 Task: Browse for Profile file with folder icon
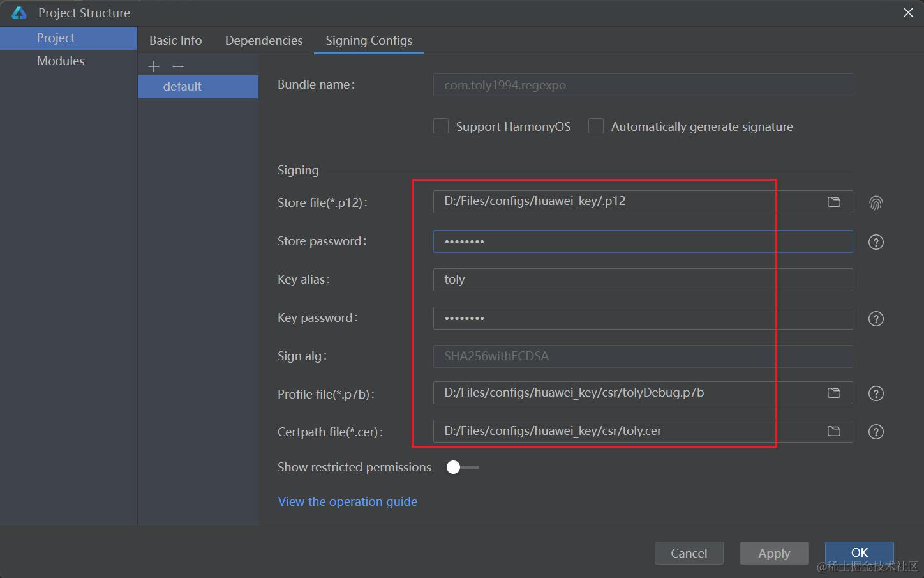click(x=833, y=393)
